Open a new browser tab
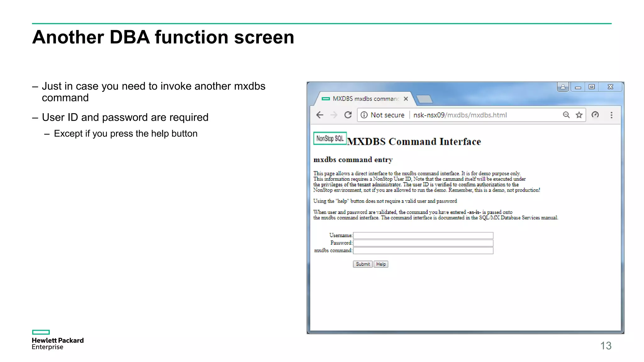 coord(425,99)
